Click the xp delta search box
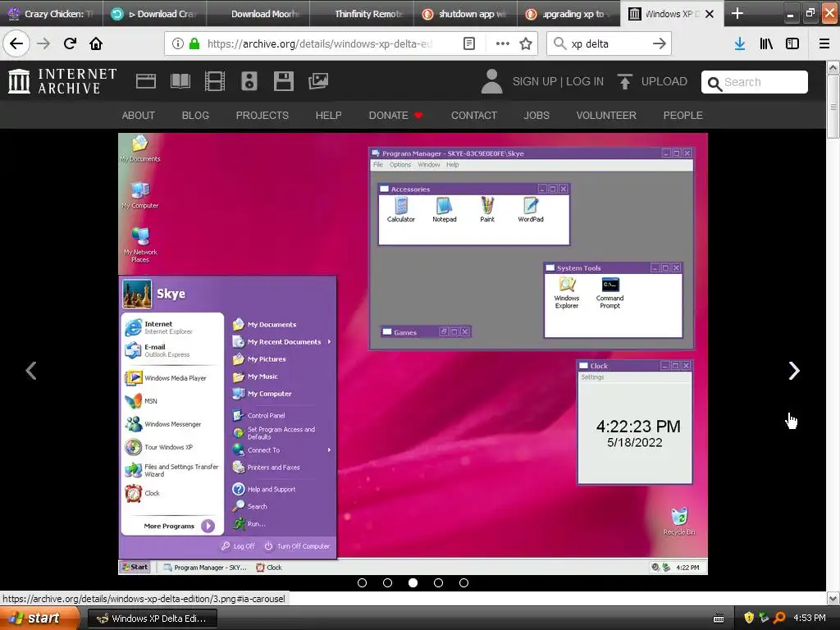This screenshot has width=840, height=630. [608, 43]
